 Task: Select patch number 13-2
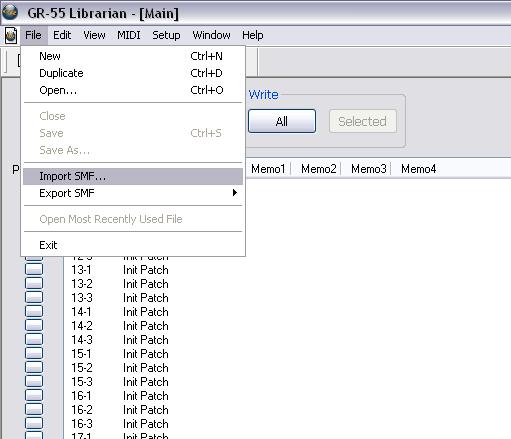click(x=82, y=284)
